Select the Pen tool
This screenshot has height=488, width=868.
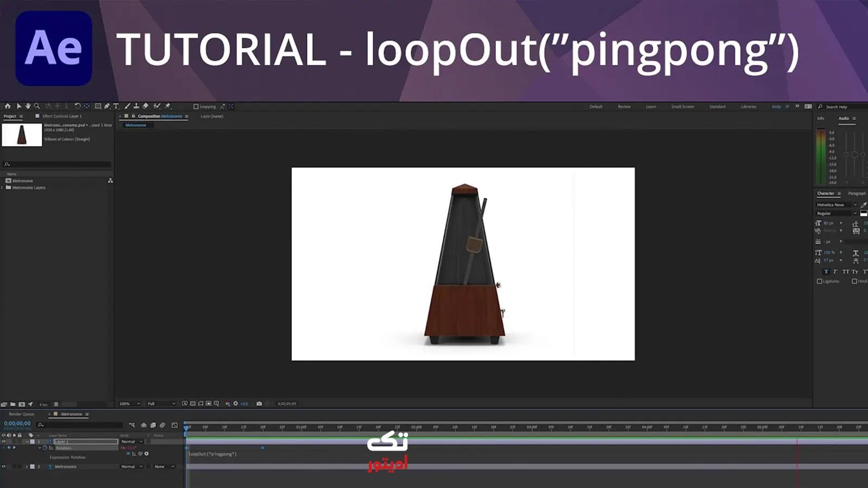tap(107, 106)
